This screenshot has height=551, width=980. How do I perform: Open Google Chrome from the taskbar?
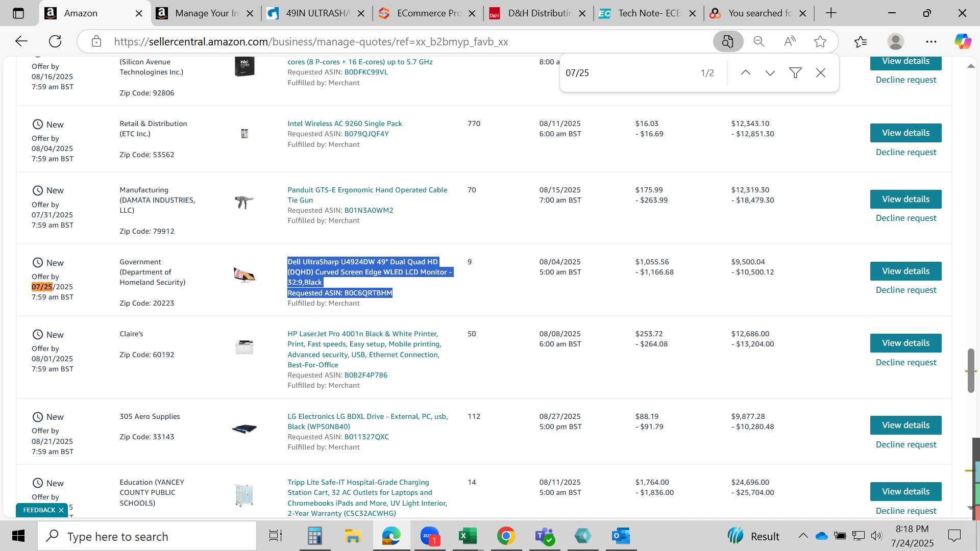506,536
